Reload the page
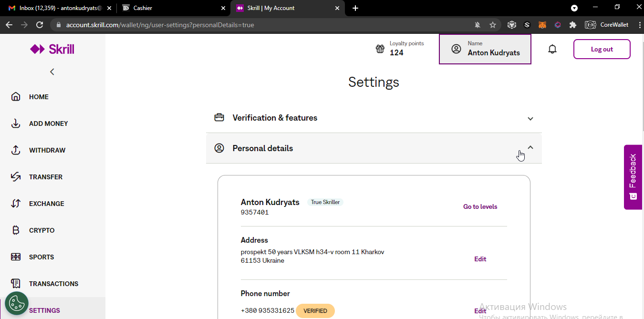644x319 pixels. point(40,25)
